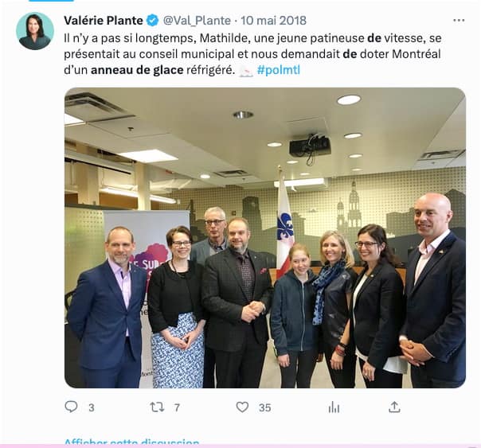Click the reply count 3
This screenshot has height=448, width=481.
[91, 407]
